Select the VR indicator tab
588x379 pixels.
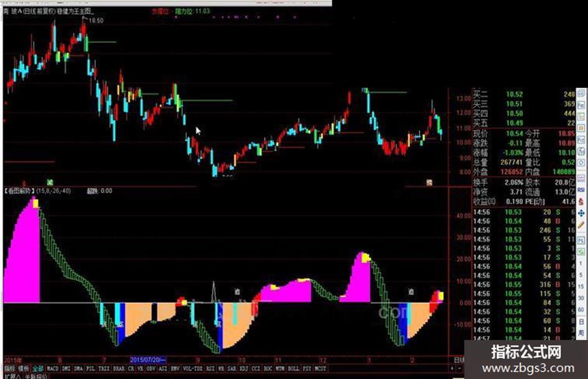[x=140, y=369]
